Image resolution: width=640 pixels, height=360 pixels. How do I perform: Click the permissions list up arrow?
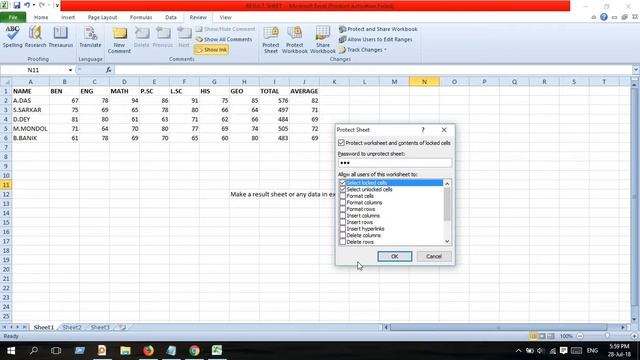pos(447,184)
